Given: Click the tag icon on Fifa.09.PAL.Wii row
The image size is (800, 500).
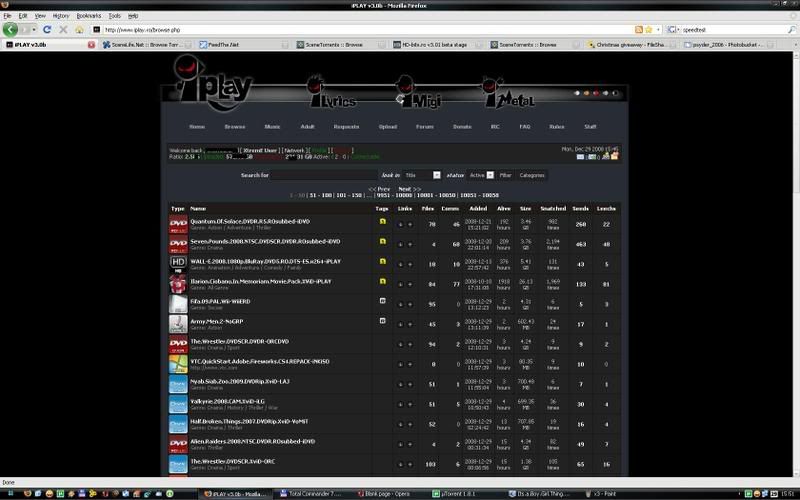Looking at the screenshot, I should click(383, 301).
